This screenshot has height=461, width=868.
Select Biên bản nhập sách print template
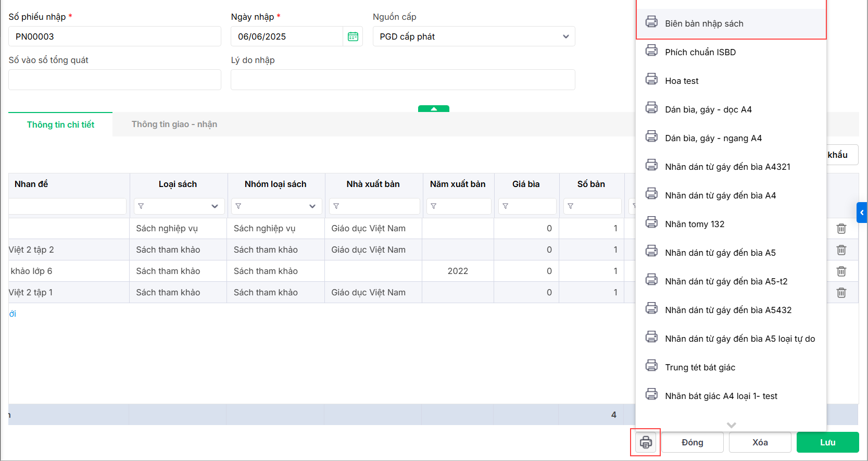704,23
